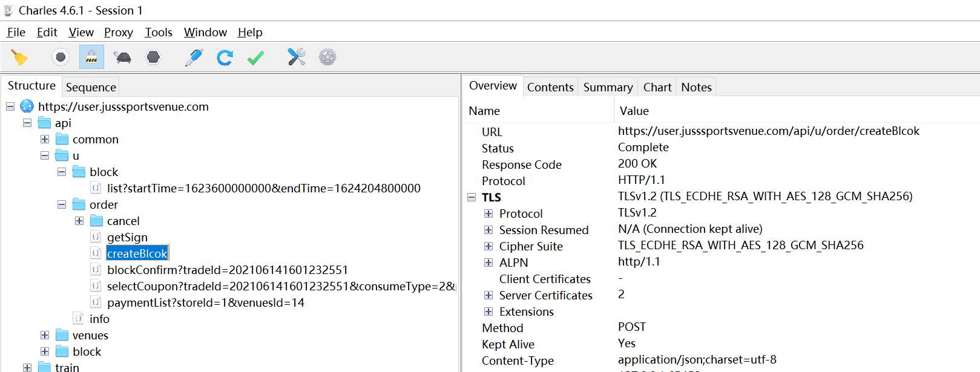Collapse the user.jusssportsvenue.com host node

(x=10, y=106)
